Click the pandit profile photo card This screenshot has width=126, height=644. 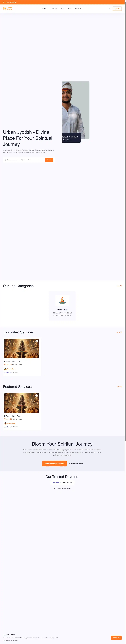pos(76,110)
